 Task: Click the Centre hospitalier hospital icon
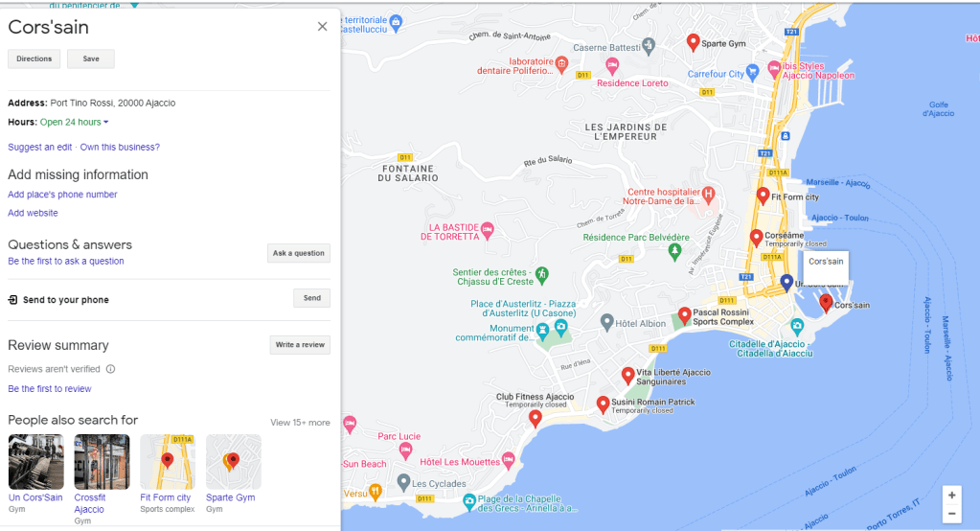pyautogui.click(x=709, y=195)
